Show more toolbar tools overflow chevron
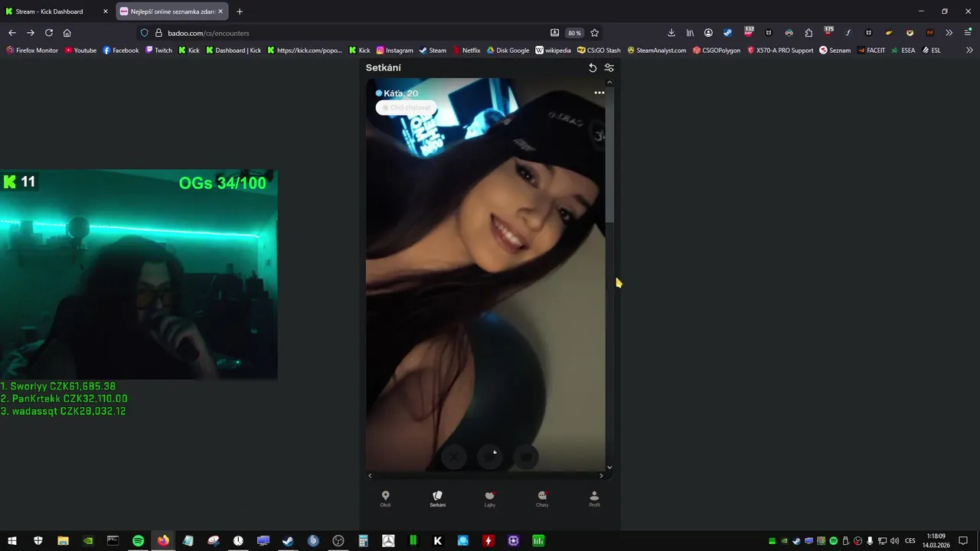Screen dimensions: 980x551 pyautogui.click(x=949, y=33)
